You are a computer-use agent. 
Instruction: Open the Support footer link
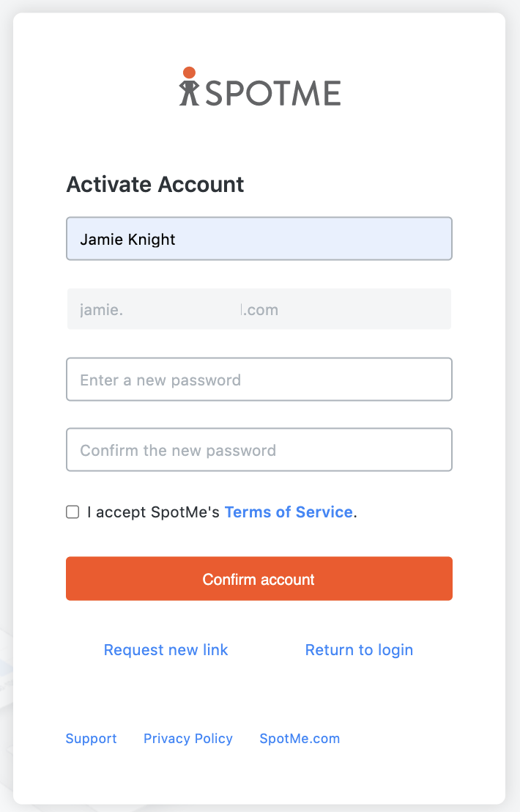91,739
